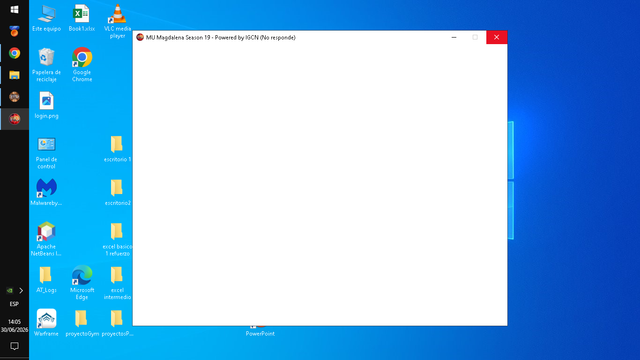
Task: Open the Este equipo desktop icon
Action: [x=47, y=18]
